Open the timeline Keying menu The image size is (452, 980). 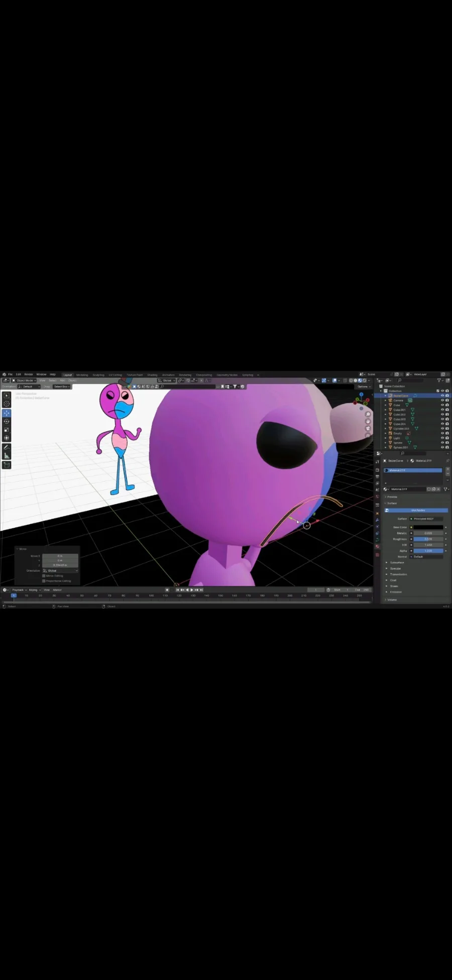[x=35, y=590]
